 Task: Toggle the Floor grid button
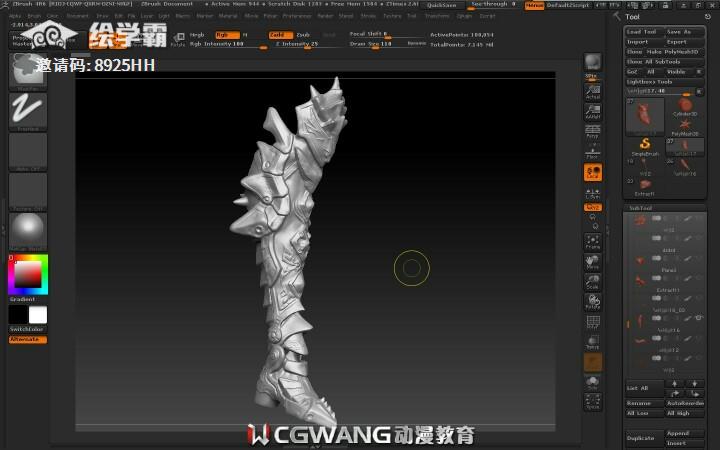[592, 152]
